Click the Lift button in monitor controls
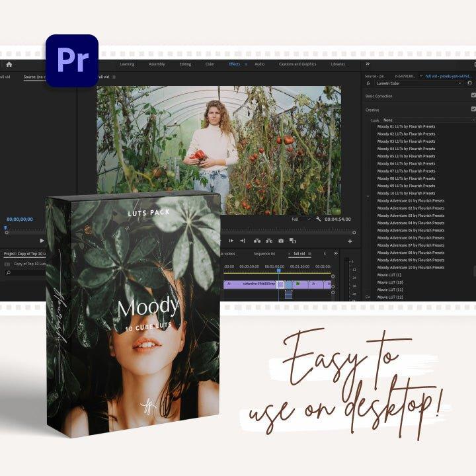Screen dimensions: 476x476 click(x=257, y=241)
